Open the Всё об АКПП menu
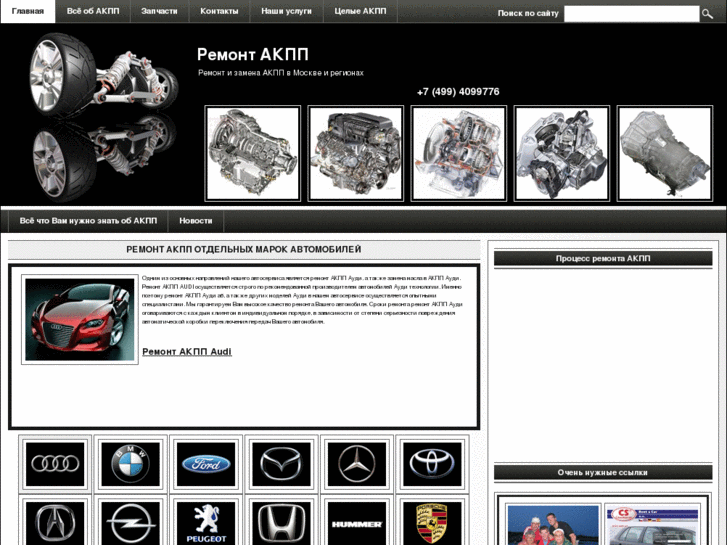 (x=93, y=11)
